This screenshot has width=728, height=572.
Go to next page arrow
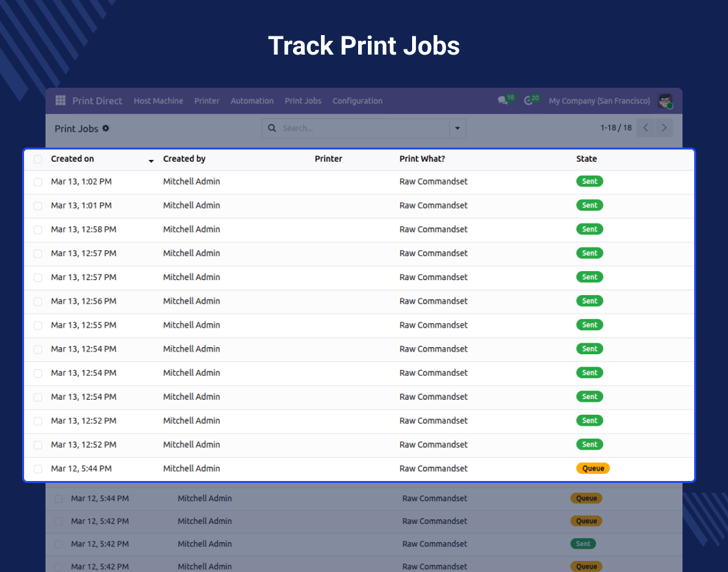pos(664,128)
